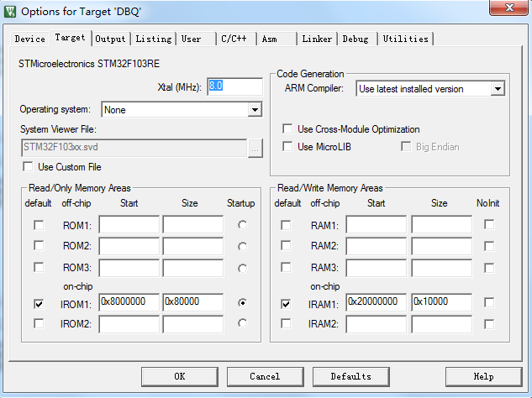The image size is (532, 398).
Task: Switch to the Linker tab
Action: pos(317,39)
